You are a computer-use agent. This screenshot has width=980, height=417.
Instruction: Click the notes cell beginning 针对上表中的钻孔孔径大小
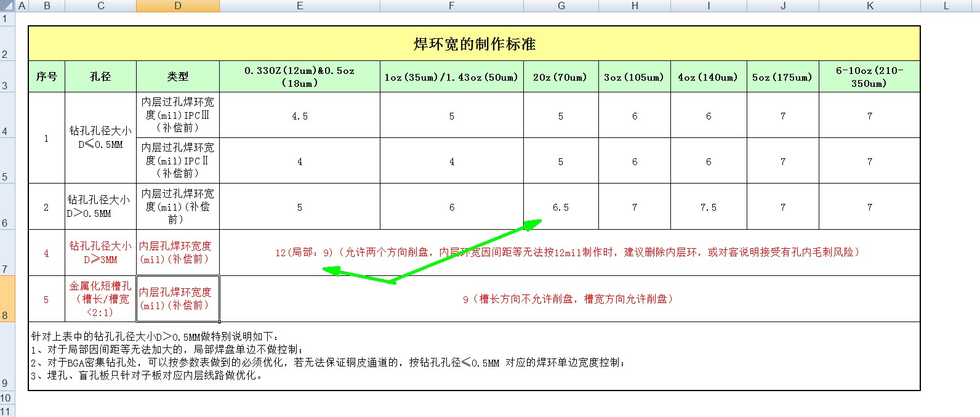(x=474, y=356)
